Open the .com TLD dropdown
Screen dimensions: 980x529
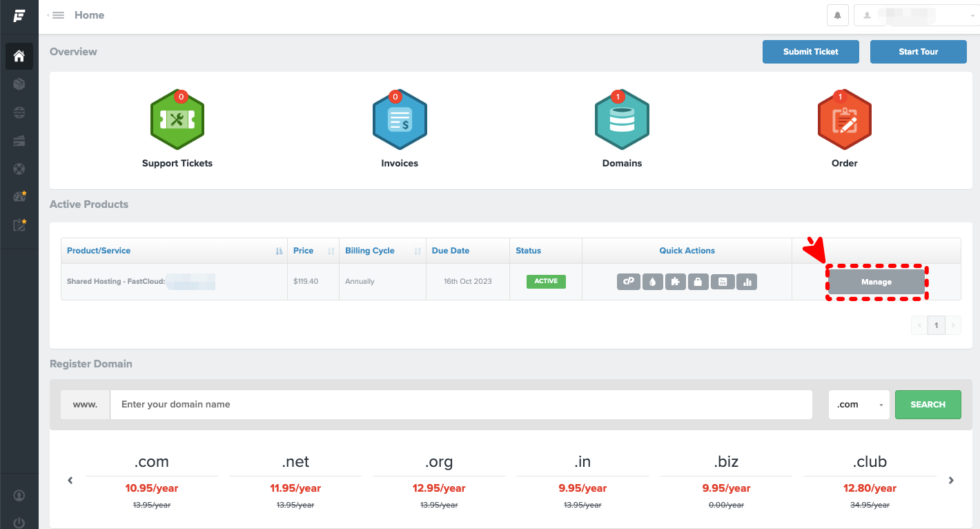pos(859,405)
